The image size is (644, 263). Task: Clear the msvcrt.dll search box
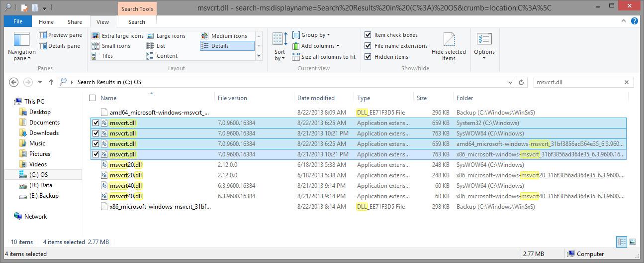click(x=627, y=82)
